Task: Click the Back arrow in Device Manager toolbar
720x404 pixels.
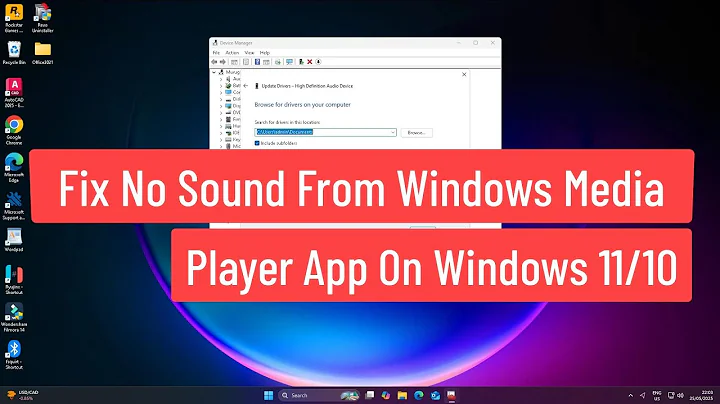Action: pyautogui.click(x=214, y=62)
